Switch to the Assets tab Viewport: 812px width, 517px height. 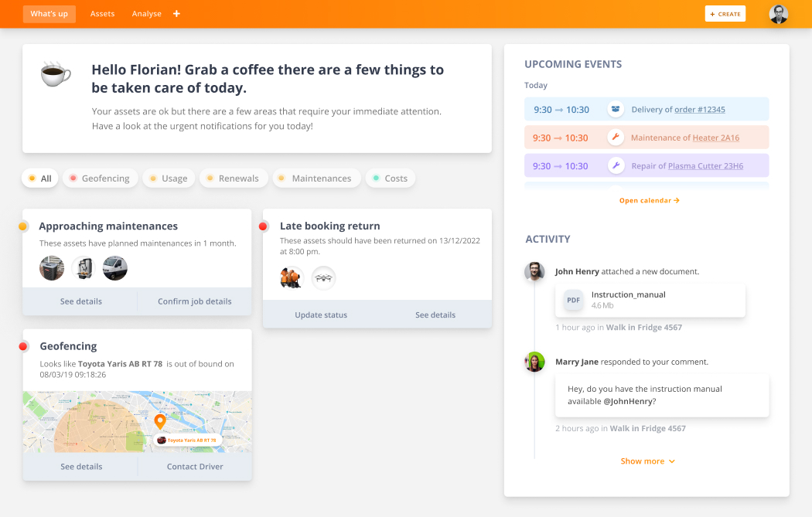tap(102, 13)
